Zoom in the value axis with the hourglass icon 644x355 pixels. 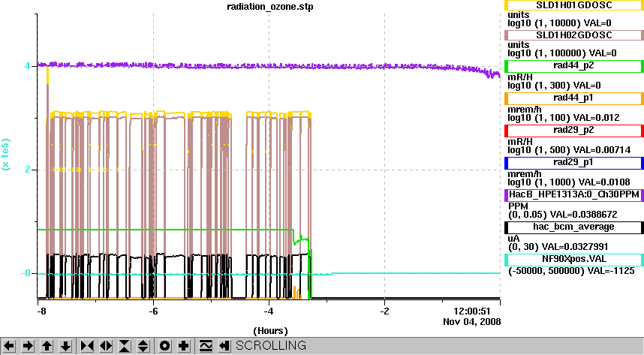[x=125, y=346]
